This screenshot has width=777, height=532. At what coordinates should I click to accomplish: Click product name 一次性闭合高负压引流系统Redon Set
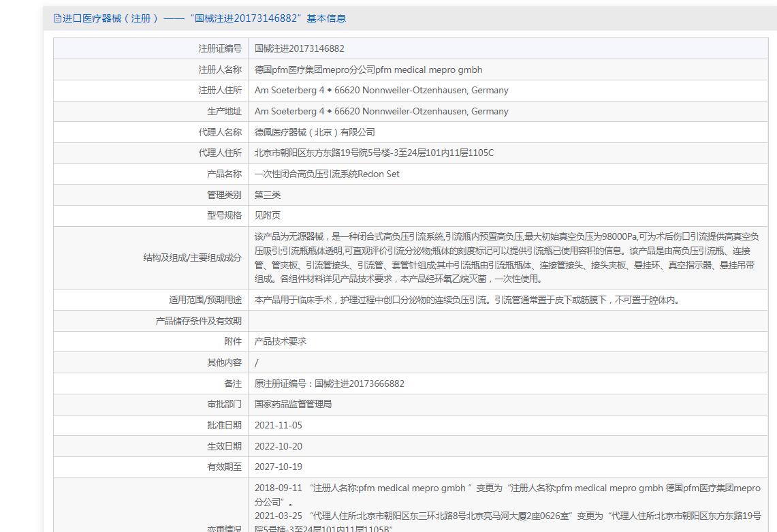(327, 174)
